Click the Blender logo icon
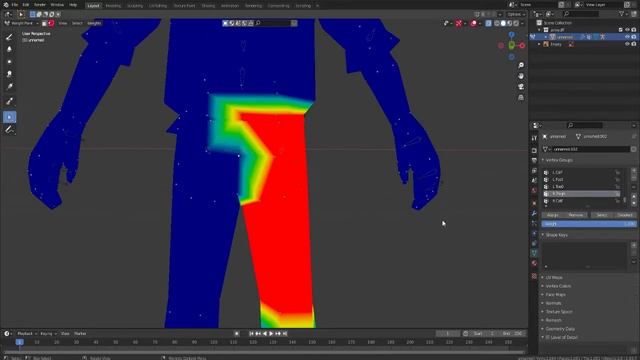This screenshot has width=640, height=360. tap(6, 5)
